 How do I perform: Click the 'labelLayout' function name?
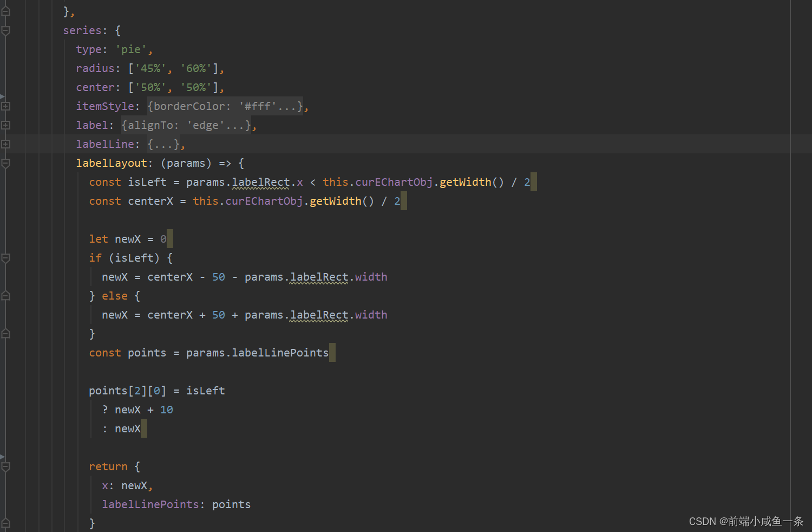pos(112,163)
